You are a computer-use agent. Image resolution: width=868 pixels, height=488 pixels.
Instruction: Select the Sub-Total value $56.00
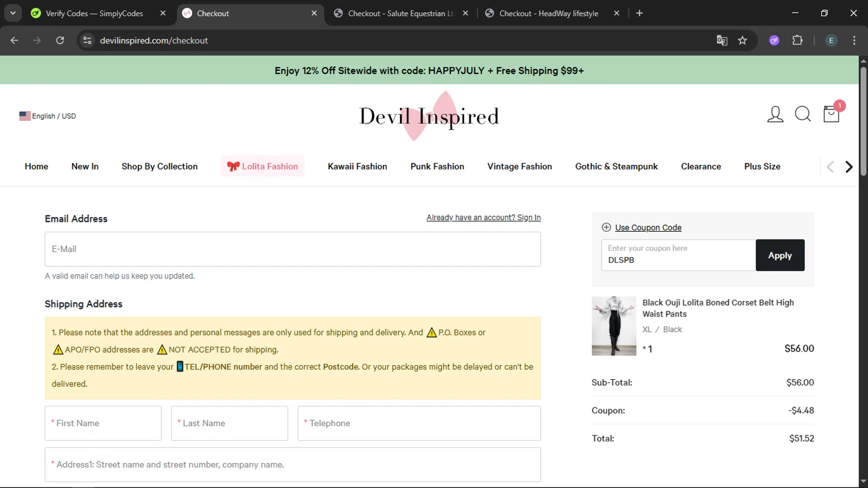(x=800, y=383)
